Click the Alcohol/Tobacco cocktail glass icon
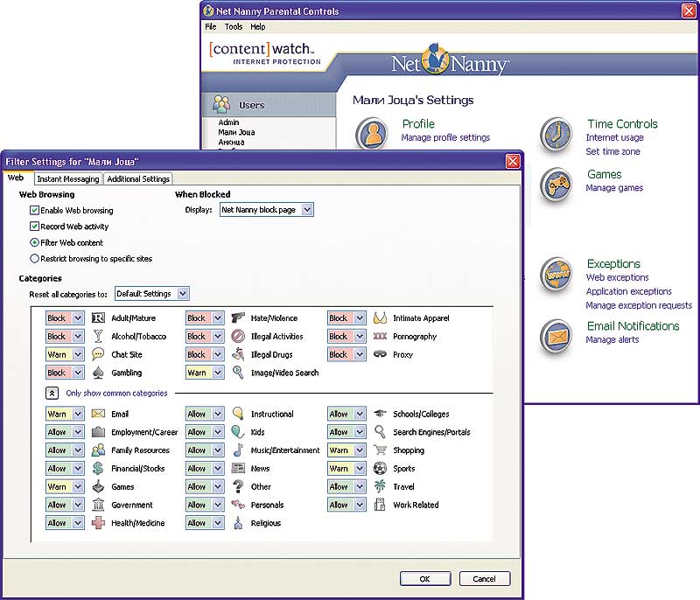Screen dimensions: 700x600 [x=98, y=336]
